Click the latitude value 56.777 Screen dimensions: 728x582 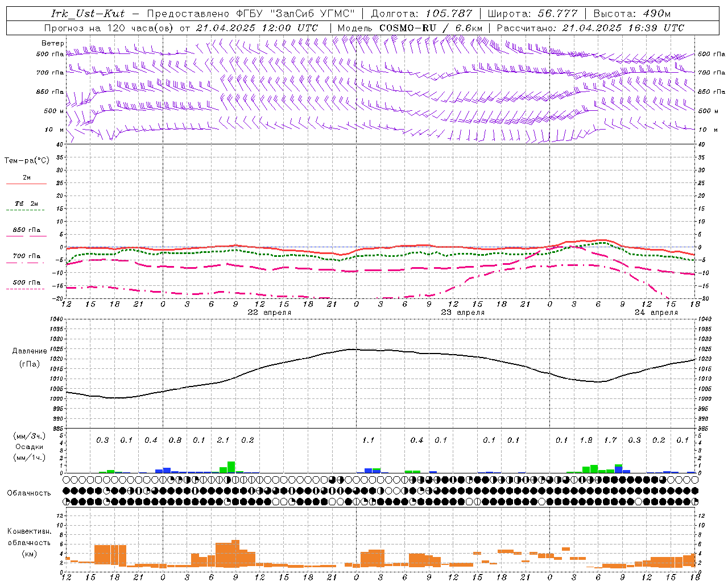point(557,14)
